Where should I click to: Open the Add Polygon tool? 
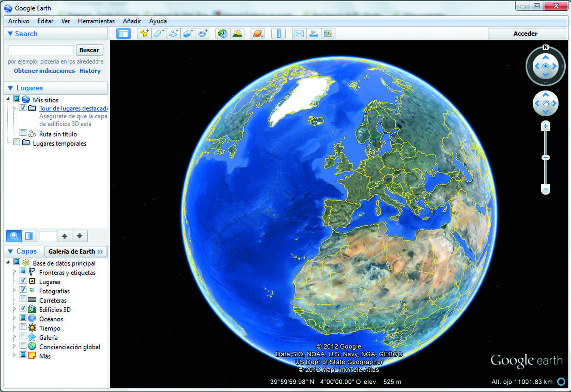(x=158, y=34)
